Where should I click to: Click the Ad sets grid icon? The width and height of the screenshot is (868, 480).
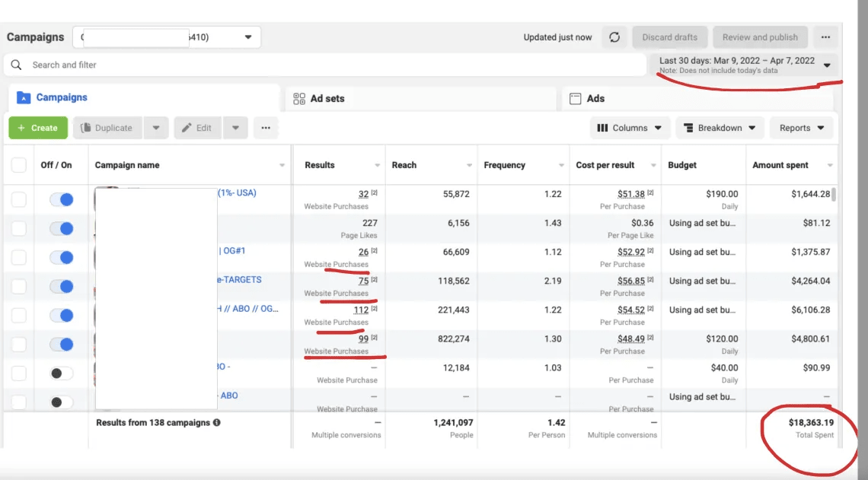pos(299,98)
